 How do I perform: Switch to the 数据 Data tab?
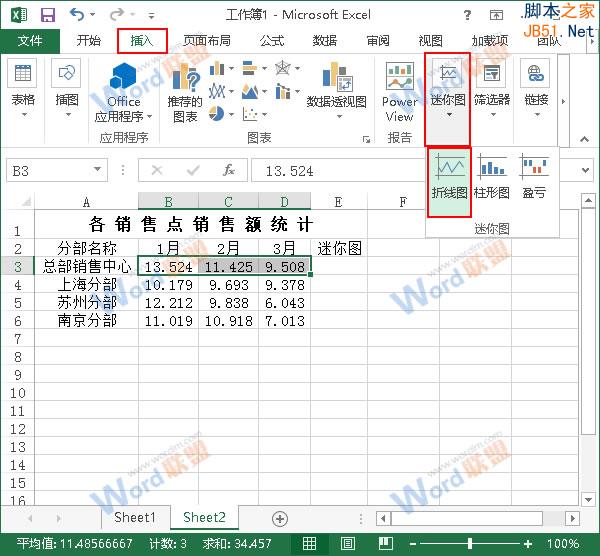324,41
